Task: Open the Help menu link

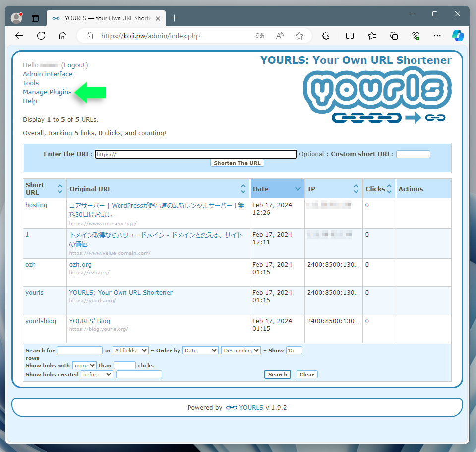Action: coord(30,101)
